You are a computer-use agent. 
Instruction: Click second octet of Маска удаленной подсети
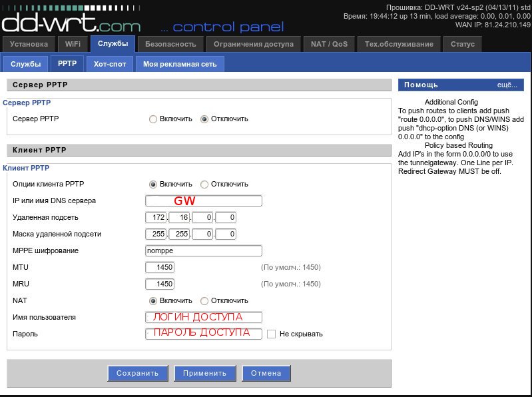[x=179, y=234]
